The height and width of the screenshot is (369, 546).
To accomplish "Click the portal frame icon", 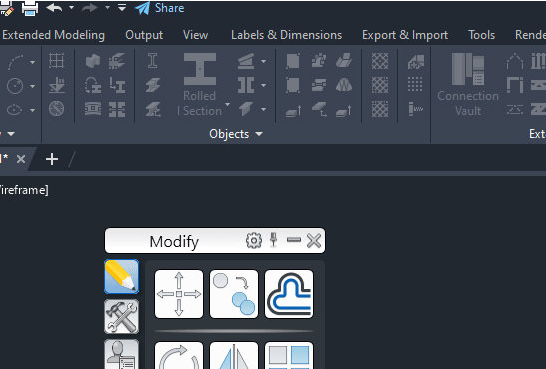I will (x=515, y=85).
